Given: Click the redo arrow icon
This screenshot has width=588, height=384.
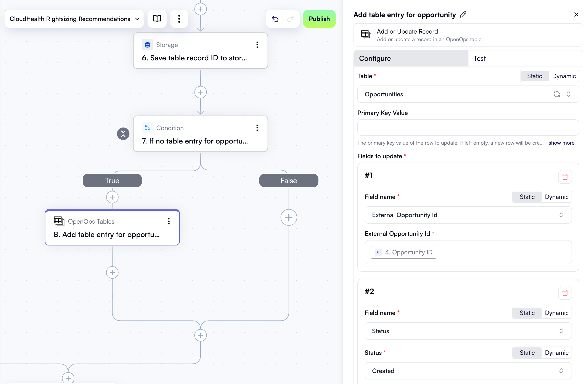Looking at the screenshot, I should 291,19.
